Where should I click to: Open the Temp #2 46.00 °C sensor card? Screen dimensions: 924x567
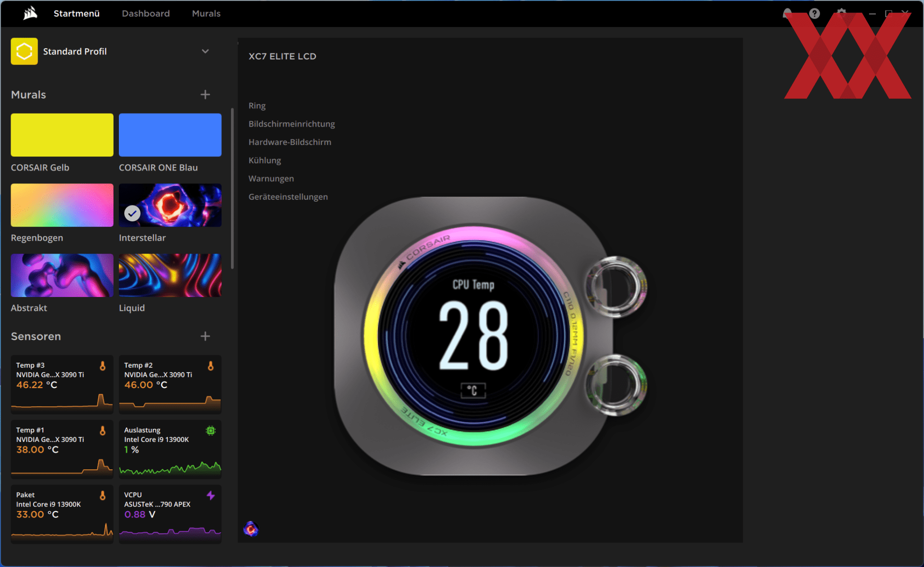point(170,384)
